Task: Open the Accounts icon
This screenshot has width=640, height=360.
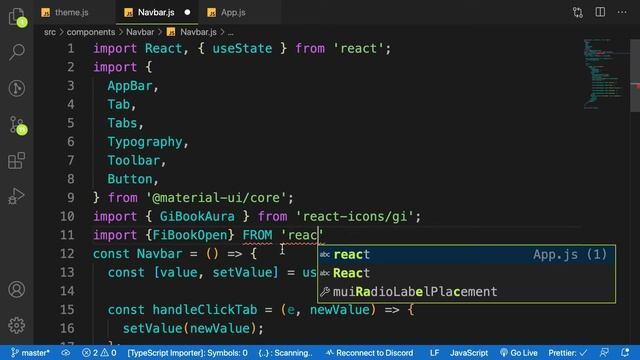Action: 17,289
